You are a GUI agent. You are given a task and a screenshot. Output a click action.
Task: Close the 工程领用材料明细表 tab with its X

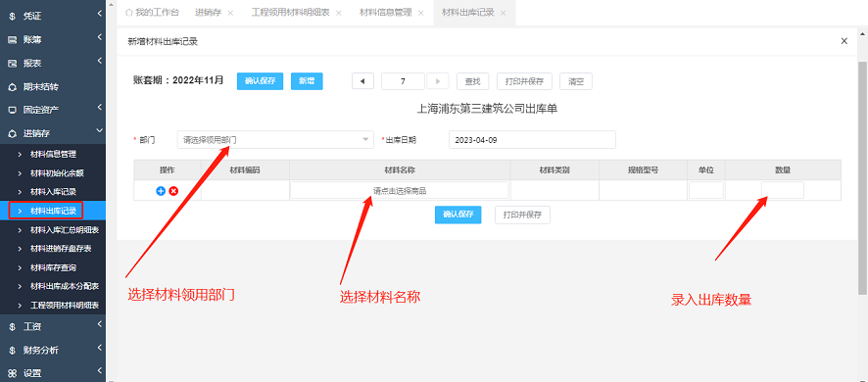click(339, 13)
